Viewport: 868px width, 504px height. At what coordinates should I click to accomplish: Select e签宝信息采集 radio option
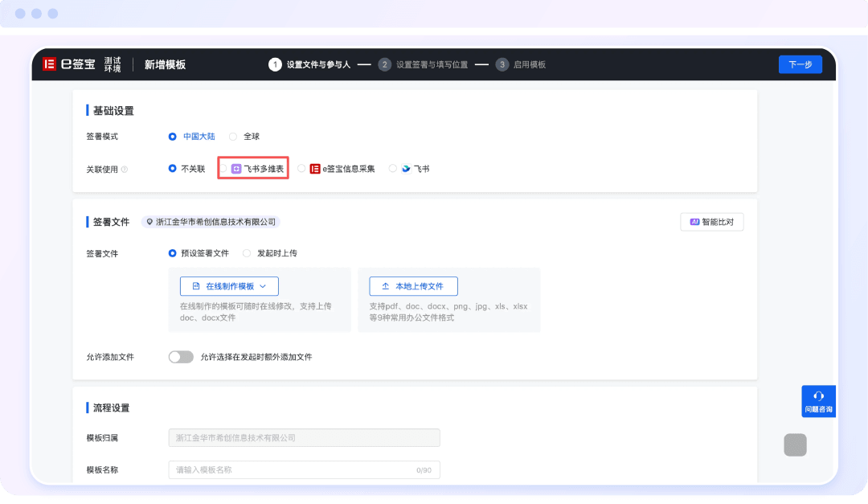(x=301, y=168)
